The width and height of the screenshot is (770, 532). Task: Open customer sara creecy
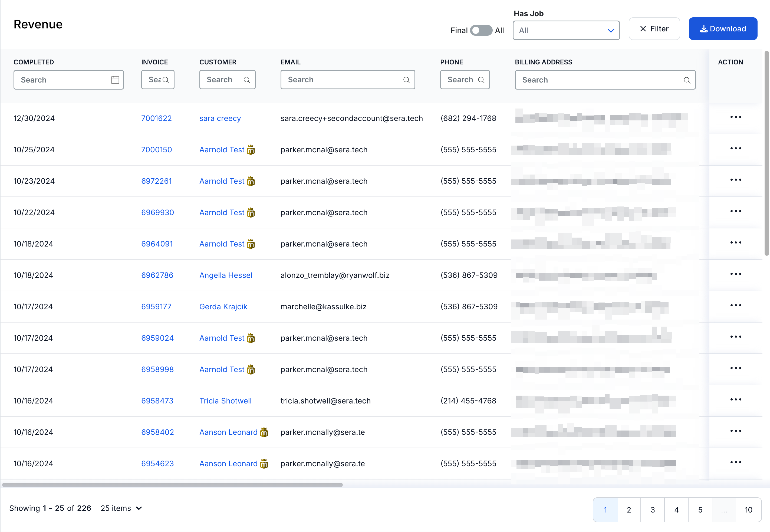click(220, 118)
